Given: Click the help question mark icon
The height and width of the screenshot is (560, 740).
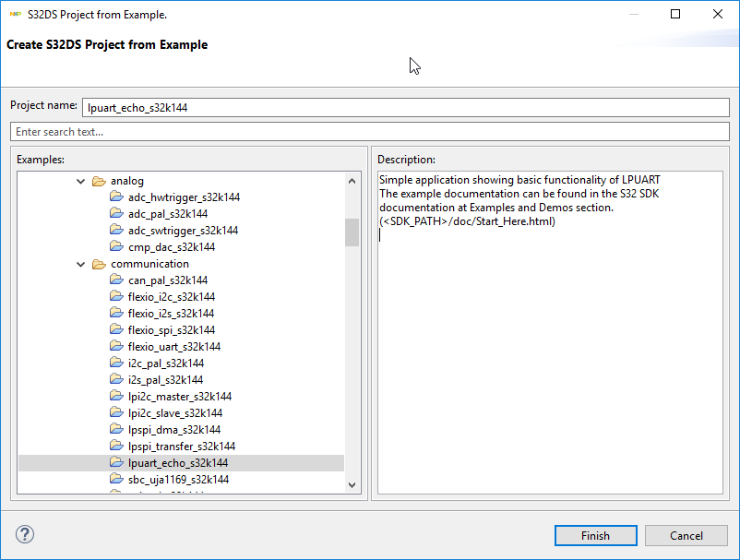Looking at the screenshot, I should 25,534.
